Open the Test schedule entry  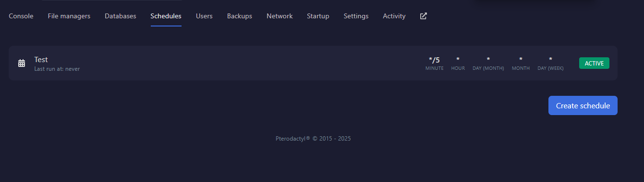click(313, 63)
